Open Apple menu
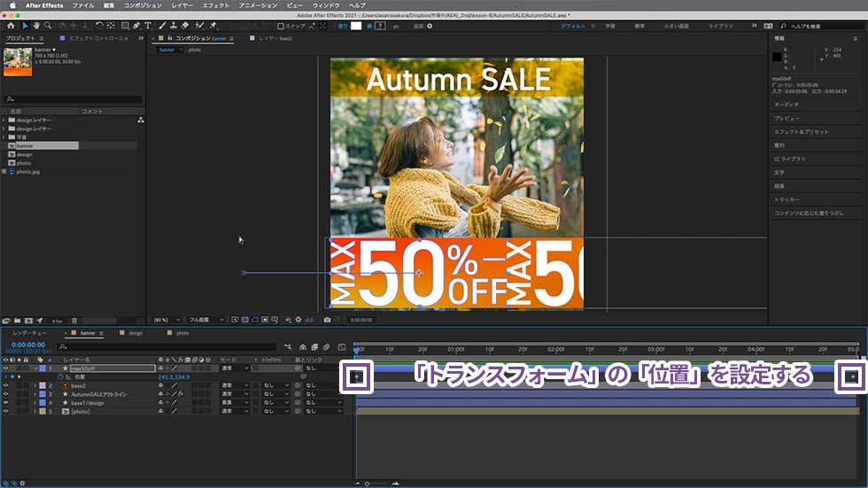Screen dimensions: 868x488 click(12, 5)
